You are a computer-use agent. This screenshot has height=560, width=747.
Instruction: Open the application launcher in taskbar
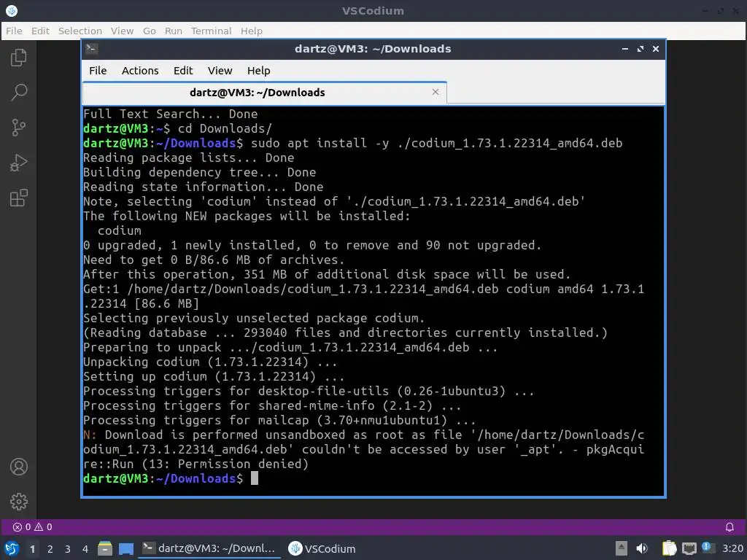[x=12, y=548]
